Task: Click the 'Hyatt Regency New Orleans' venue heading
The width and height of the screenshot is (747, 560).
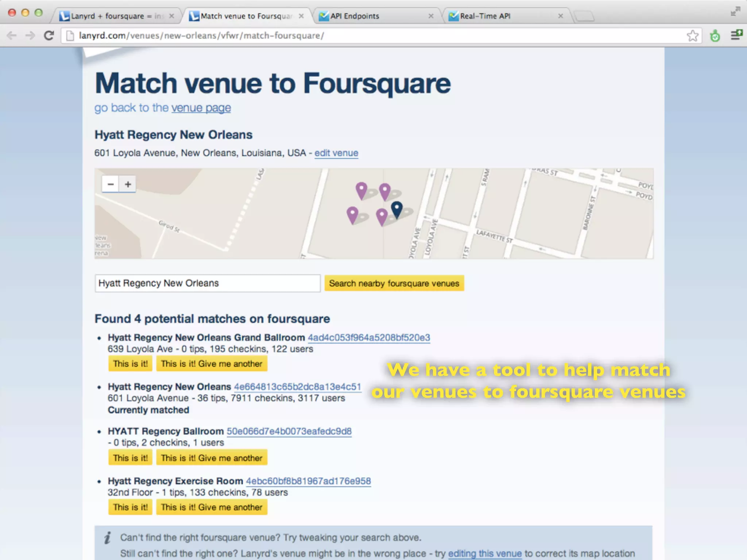Action: pos(174,135)
